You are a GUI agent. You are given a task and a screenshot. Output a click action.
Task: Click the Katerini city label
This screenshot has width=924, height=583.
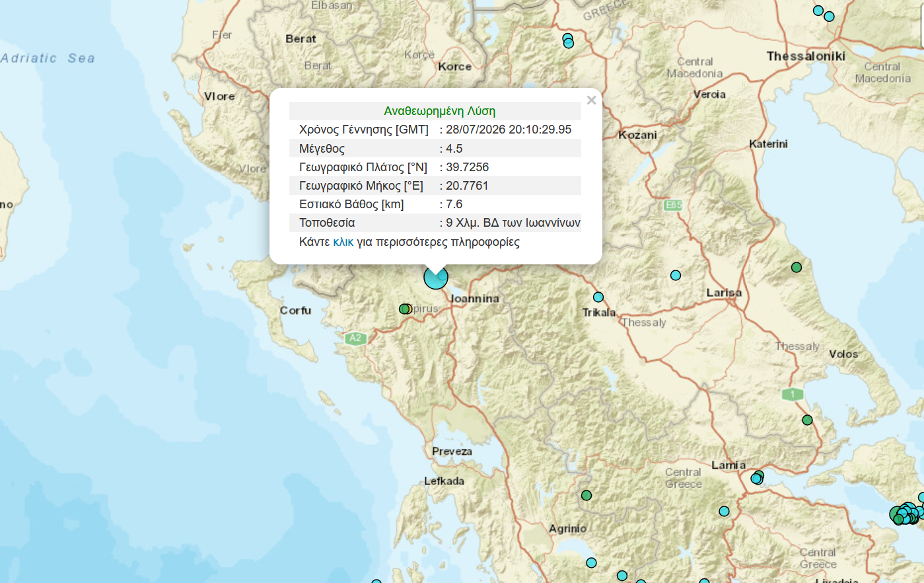[768, 144]
